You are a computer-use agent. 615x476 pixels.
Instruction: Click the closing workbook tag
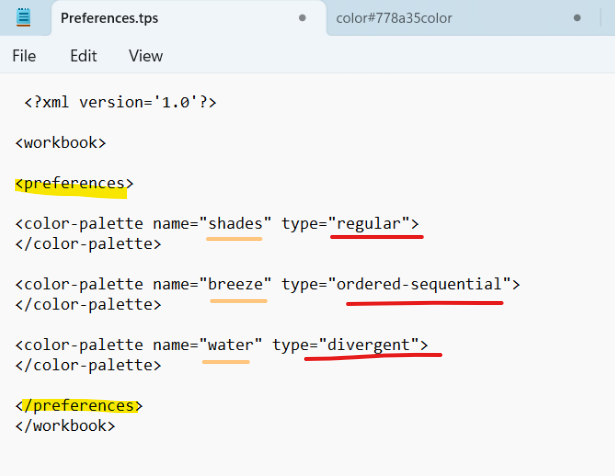65,425
